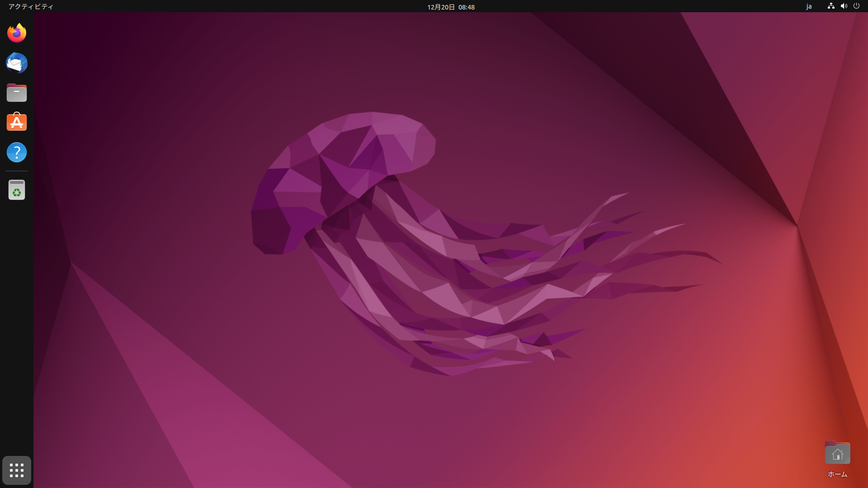Open the Trash from the dock

point(16,190)
